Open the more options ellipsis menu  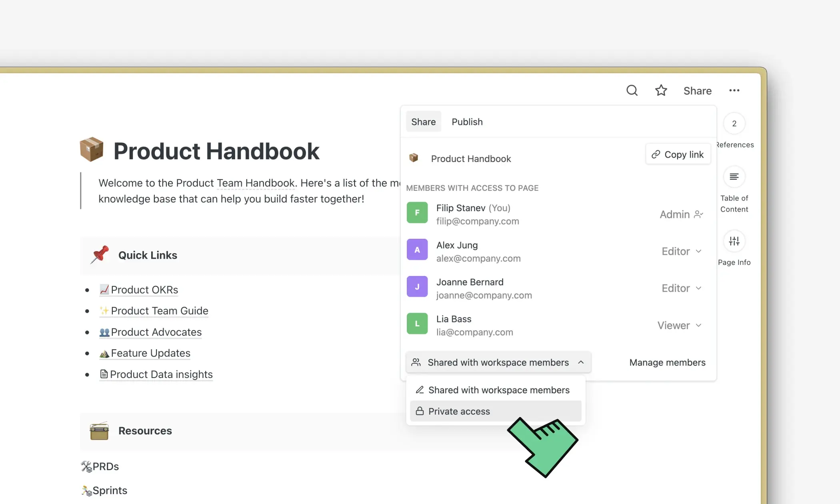(734, 90)
